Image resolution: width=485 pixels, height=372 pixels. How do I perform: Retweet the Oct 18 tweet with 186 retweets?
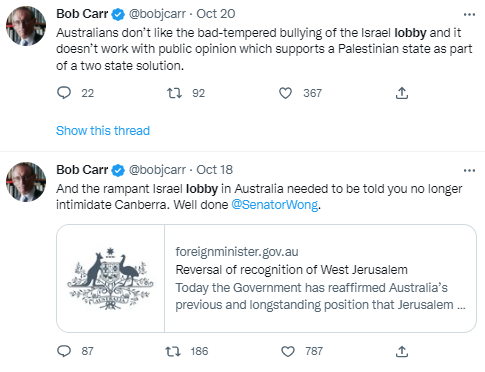173,351
